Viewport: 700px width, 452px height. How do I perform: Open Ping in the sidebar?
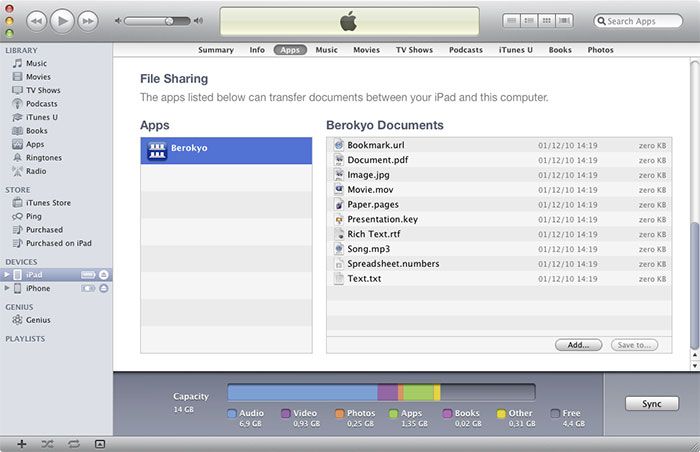click(56, 216)
